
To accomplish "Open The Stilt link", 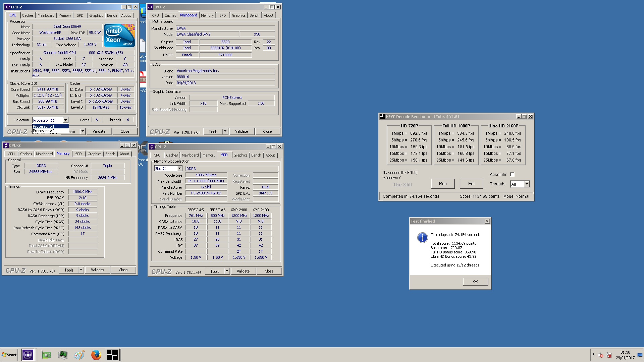I will [x=402, y=185].
